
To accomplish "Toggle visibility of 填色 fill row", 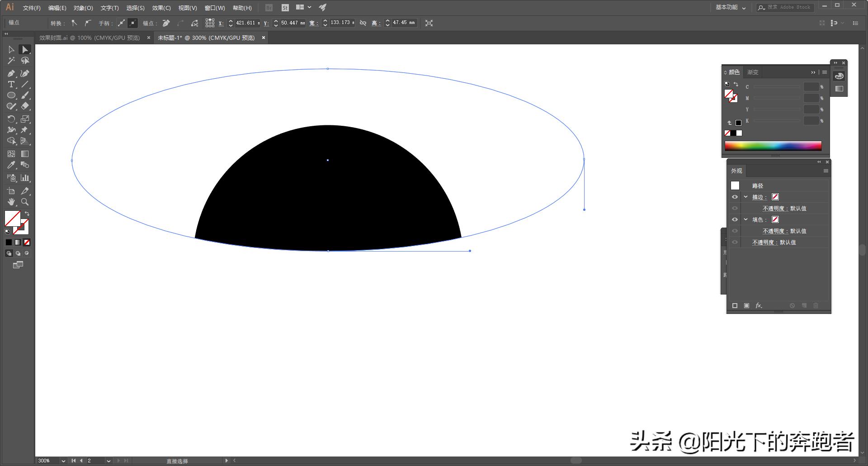I will pos(735,219).
